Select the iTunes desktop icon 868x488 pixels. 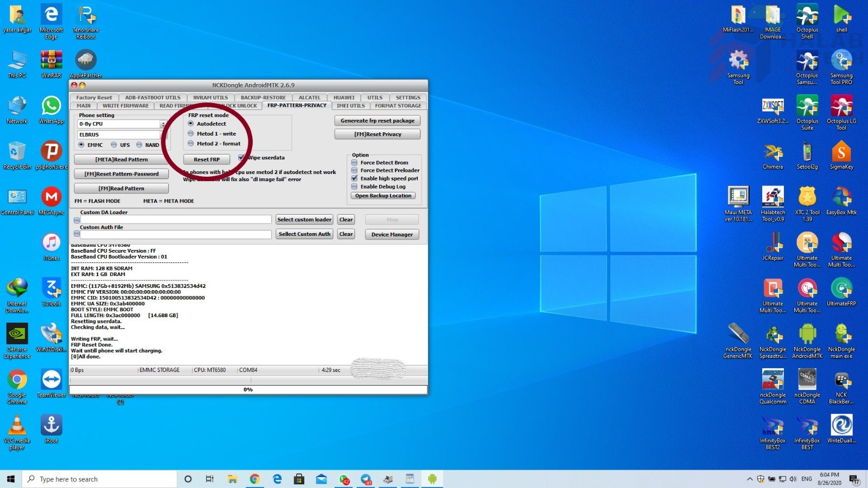click(52, 246)
